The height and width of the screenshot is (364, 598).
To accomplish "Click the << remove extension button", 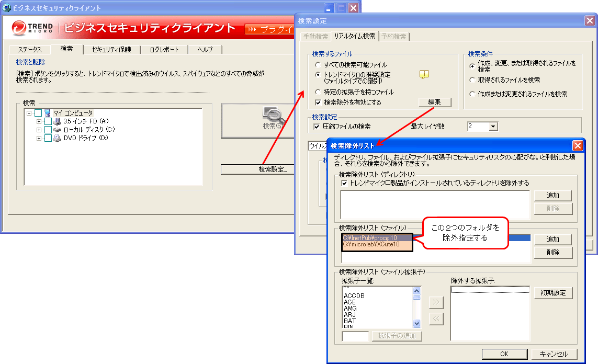I will [x=436, y=318].
